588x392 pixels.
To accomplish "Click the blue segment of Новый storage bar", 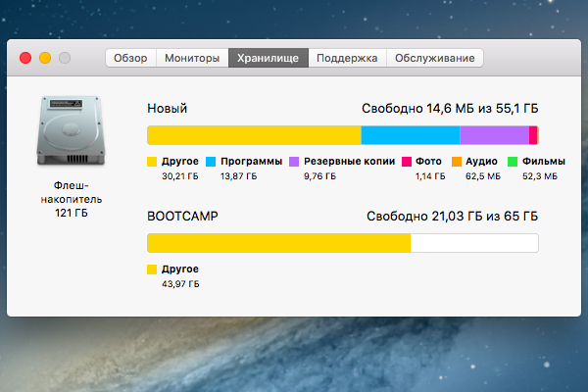I will click(x=410, y=135).
